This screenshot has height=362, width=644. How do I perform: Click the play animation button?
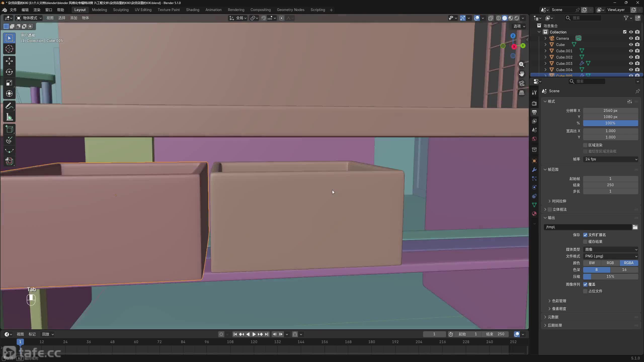(254, 334)
